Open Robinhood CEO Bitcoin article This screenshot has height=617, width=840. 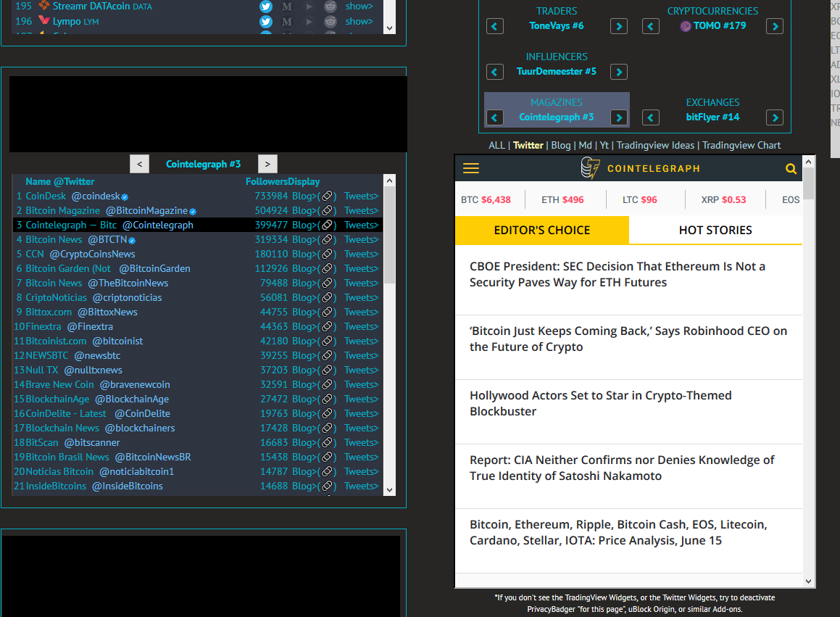[x=628, y=339]
